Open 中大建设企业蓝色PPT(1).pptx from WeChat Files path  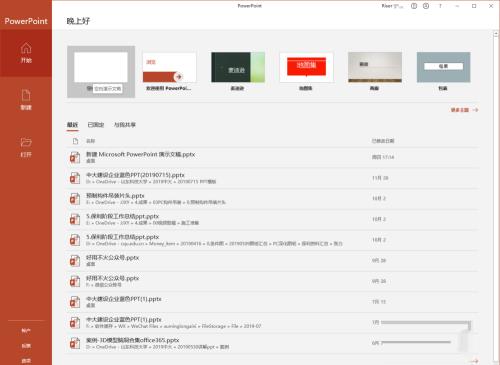273,322
